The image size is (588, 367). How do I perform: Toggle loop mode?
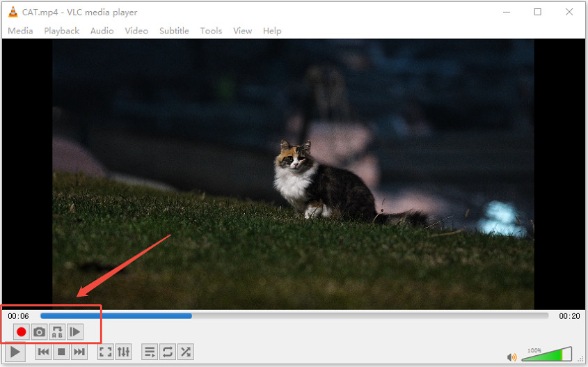pyautogui.click(x=167, y=352)
